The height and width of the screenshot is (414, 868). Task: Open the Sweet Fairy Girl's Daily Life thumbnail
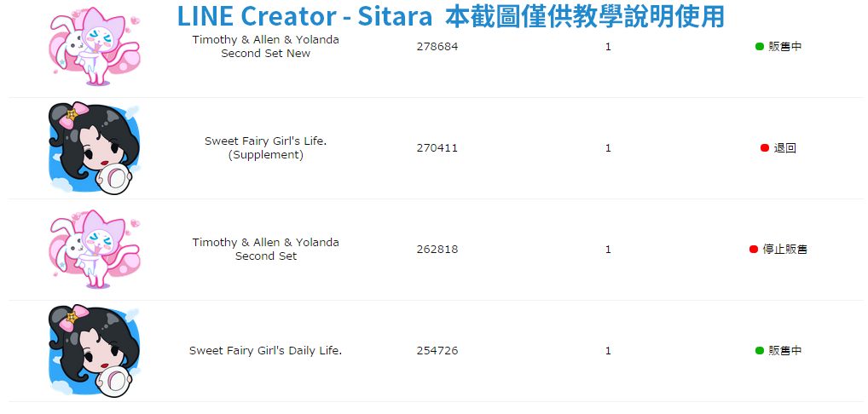(x=94, y=351)
